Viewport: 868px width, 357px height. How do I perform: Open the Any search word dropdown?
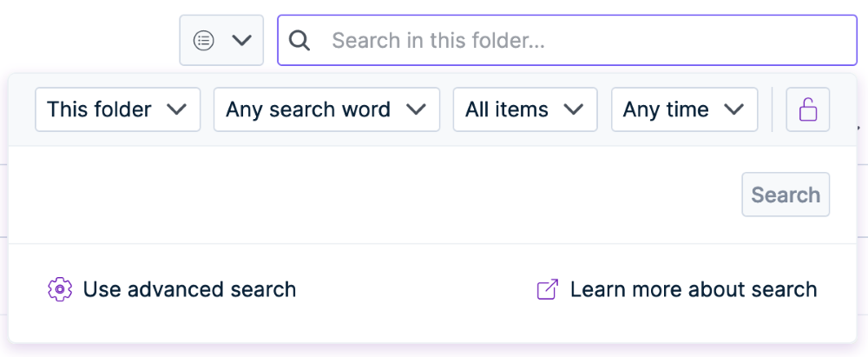tap(326, 109)
